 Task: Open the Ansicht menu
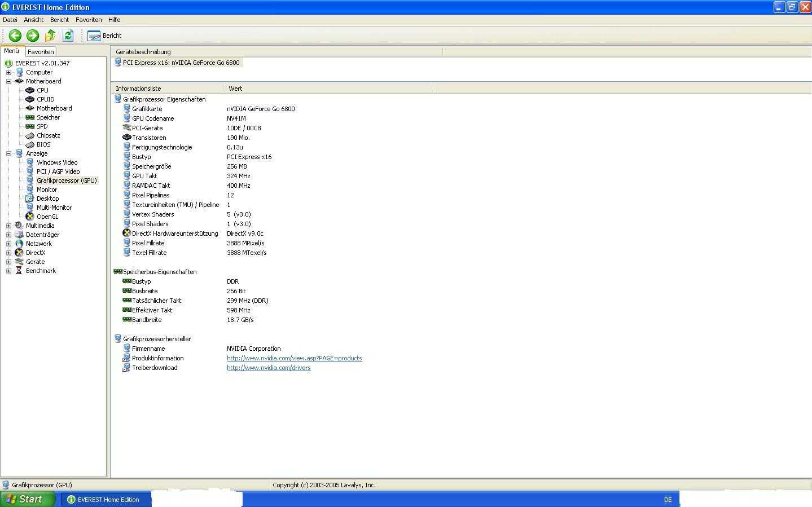pyautogui.click(x=34, y=20)
